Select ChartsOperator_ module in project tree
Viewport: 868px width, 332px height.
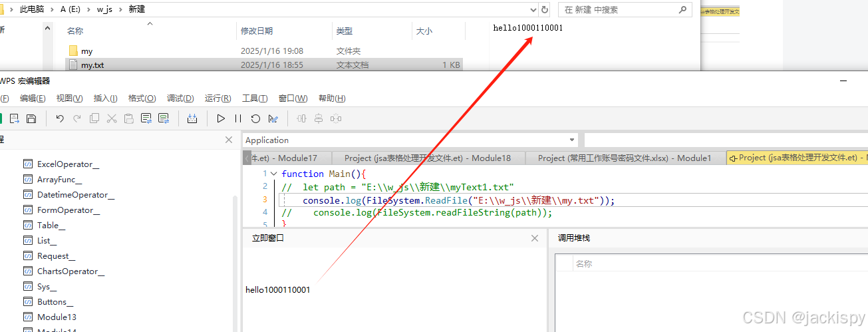click(71, 271)
